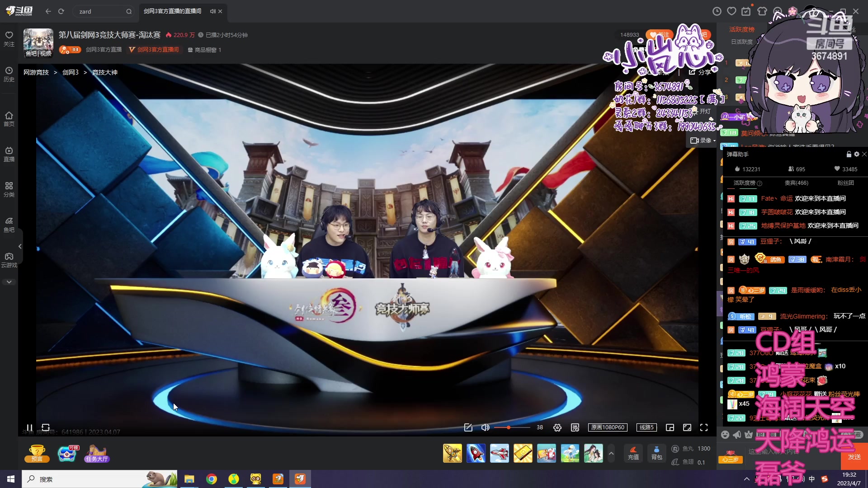This screenshot has height=488, width=868.
Task: Send the airplane gift
Action: click(499, 453)
